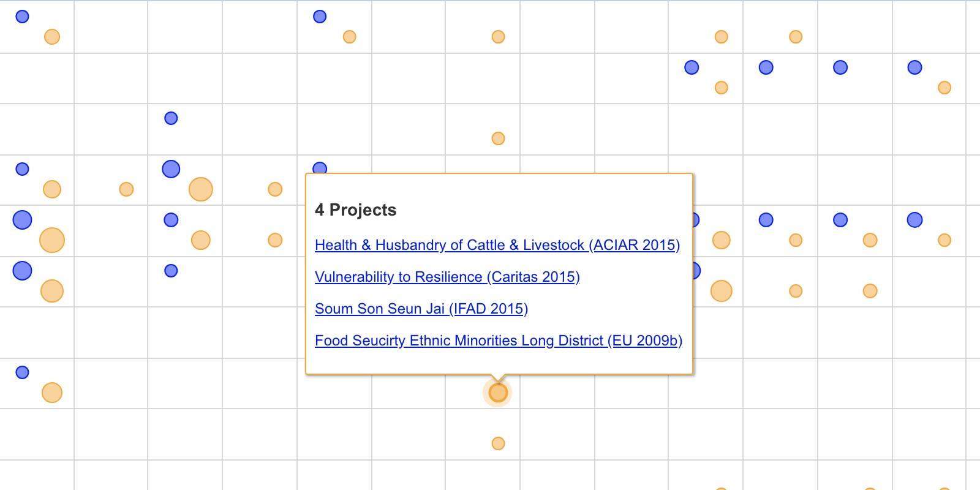This screenshot has width=980, height=490.
Task: Open Vulnerability to Resilience (Caritas 2015) link
Action: pyautogui.click(x=447, y=277)
